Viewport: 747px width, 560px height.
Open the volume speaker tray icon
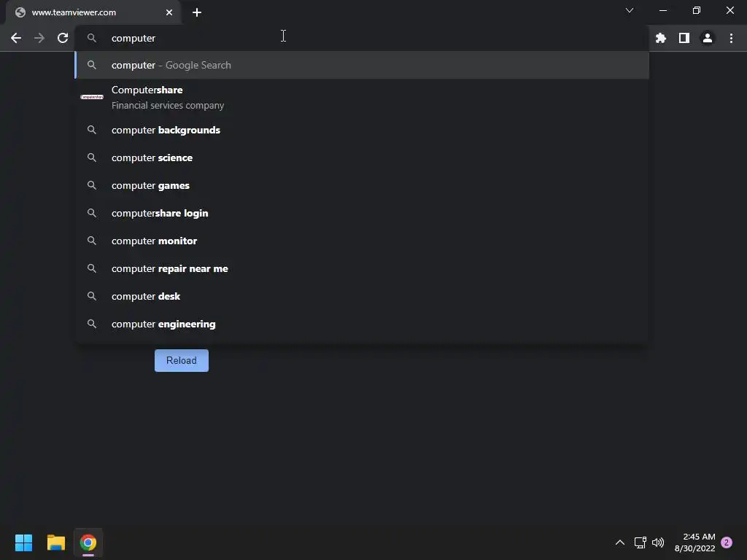point(658,542)
